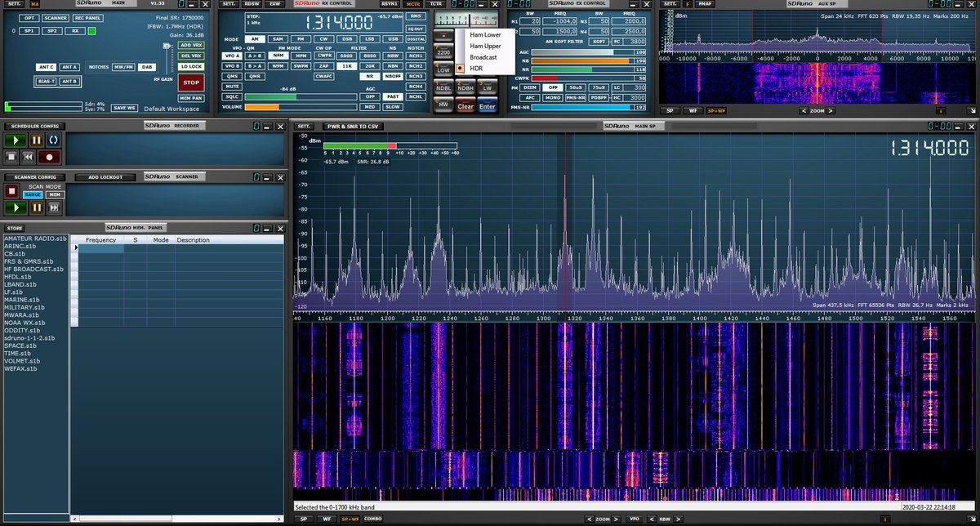Click PWR & SNR TO CSV button
Screen dimensions: 980x526
pos(352,127)
